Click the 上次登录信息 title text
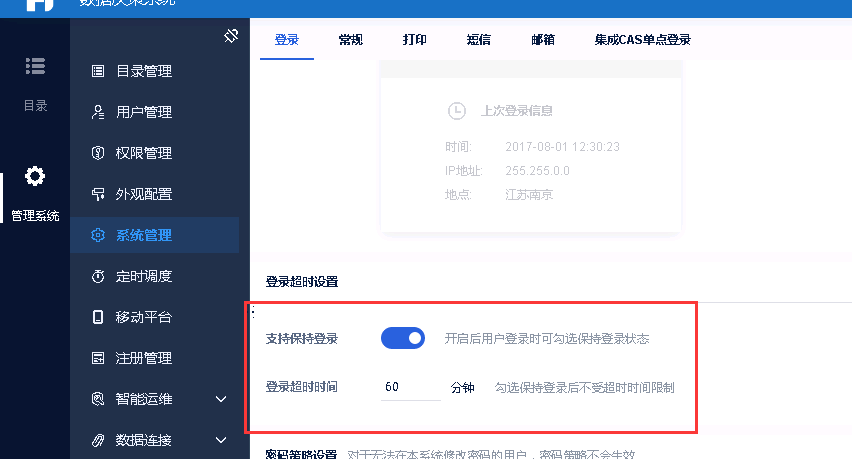 point(516,111)
